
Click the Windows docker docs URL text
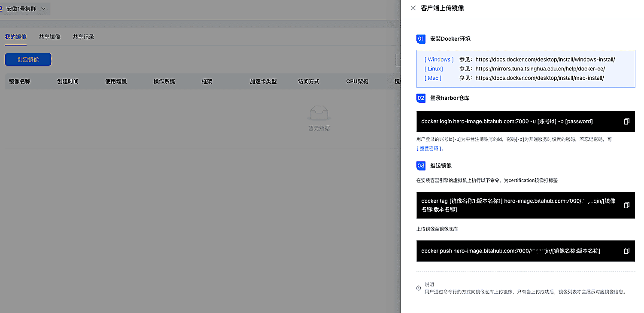click(x=545, y=60)
